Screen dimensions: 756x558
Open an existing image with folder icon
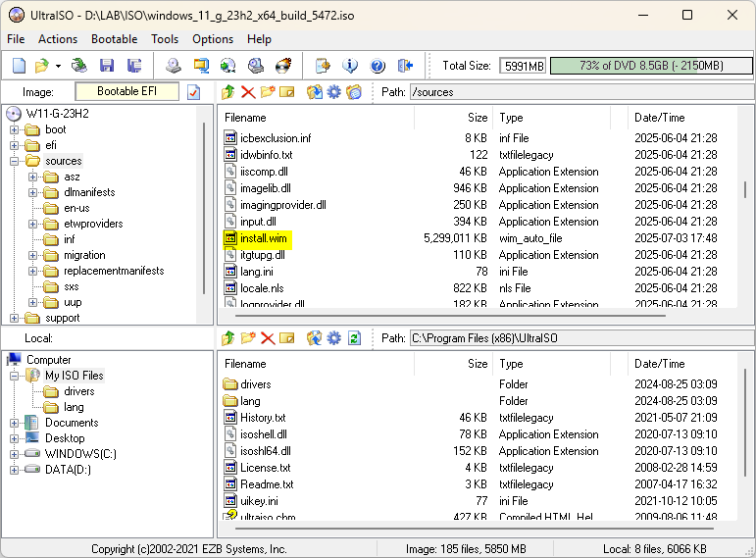tap(42, 65)
